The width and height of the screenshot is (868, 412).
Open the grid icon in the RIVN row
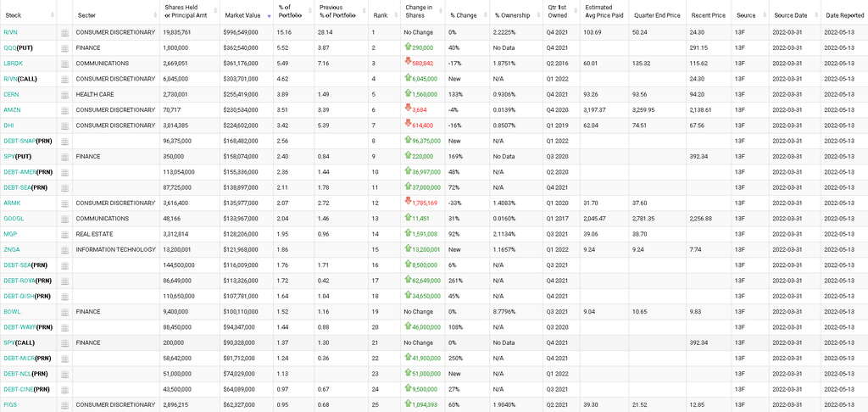[x=64, y=33]
